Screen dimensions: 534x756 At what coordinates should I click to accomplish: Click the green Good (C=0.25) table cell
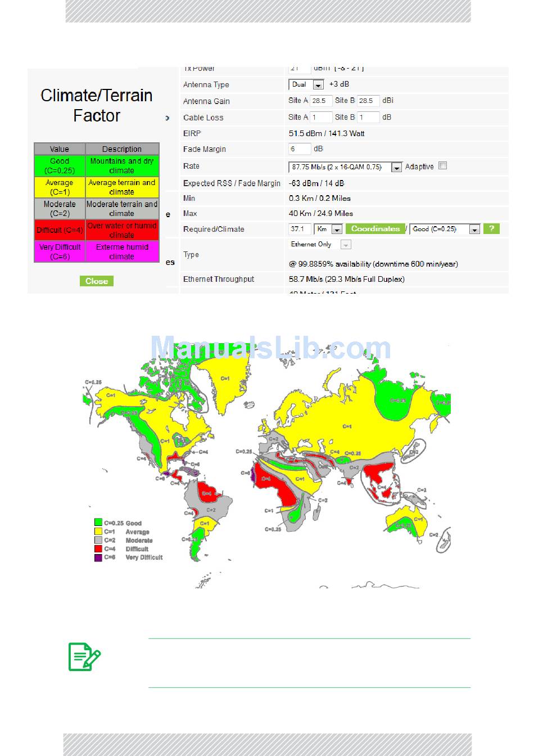(60, 166)
